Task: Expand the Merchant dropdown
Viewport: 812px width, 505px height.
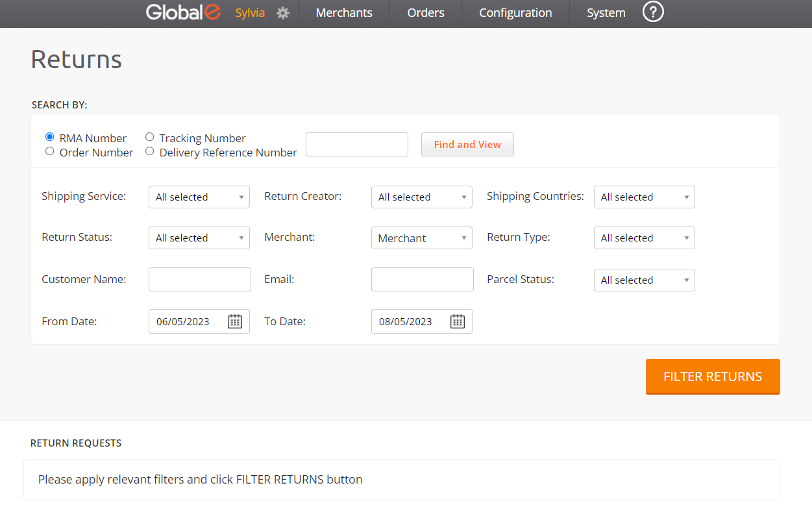Action: click(x=421, y=238)
